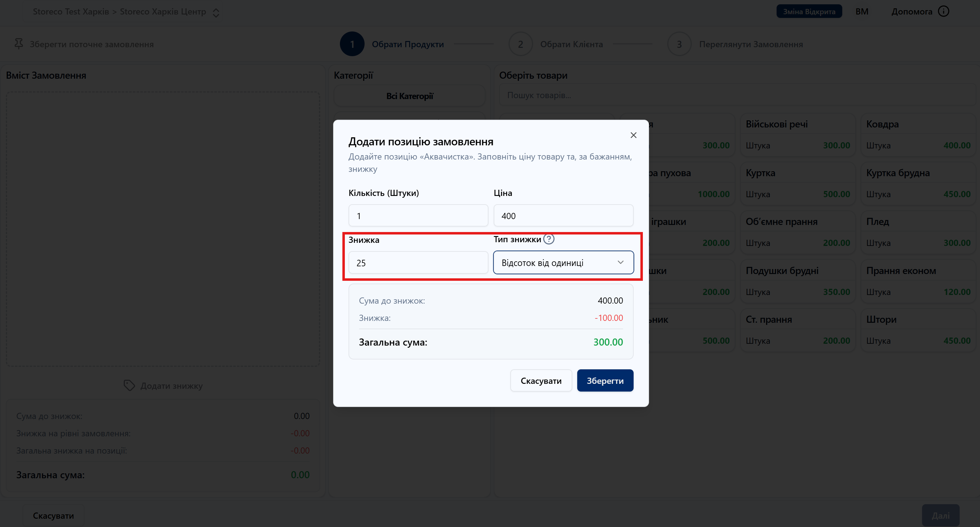The image size is (980, 527).
Task: Click the Ціна price field
Action: pyautogui.click(x=563, y=216)
